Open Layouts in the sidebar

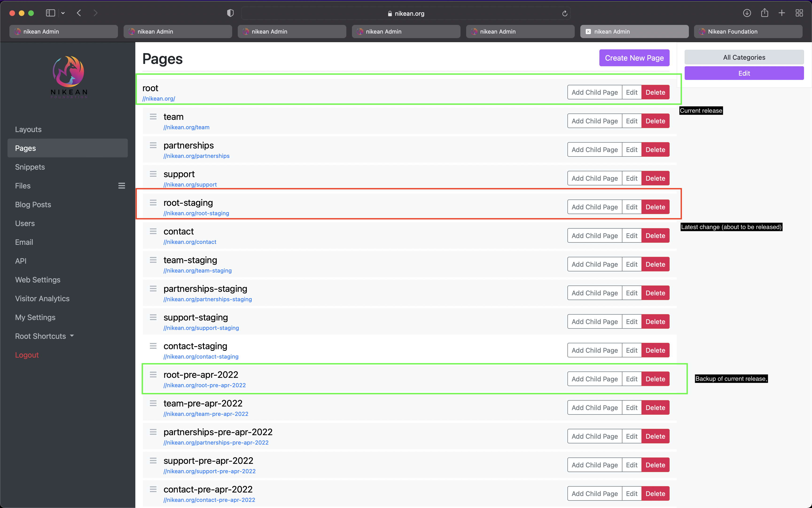pos(28,129)
